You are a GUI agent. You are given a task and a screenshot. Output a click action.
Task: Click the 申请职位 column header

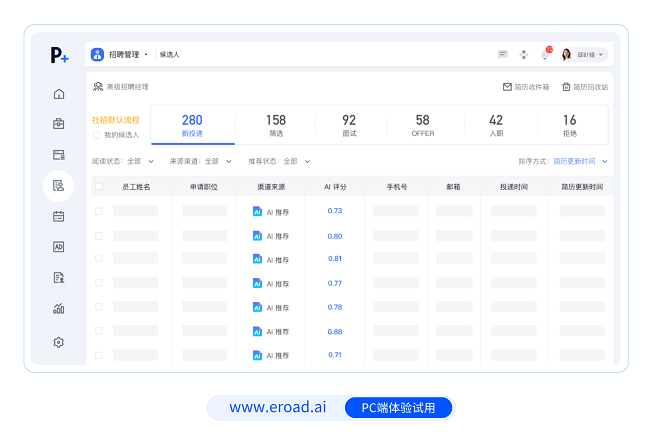click(204, 187)
